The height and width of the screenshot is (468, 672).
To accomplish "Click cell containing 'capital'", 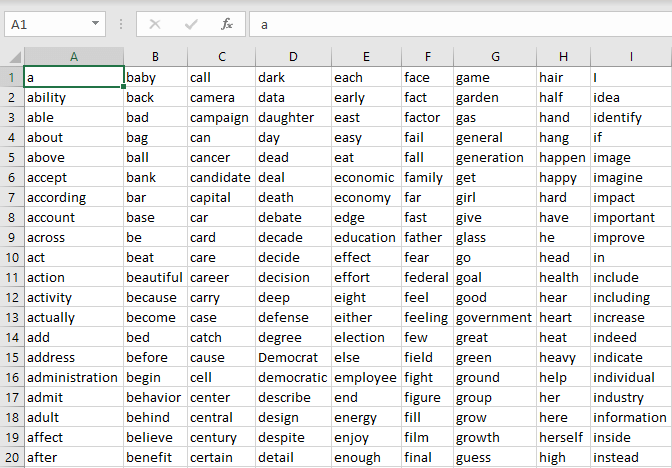I will [222, 197].
